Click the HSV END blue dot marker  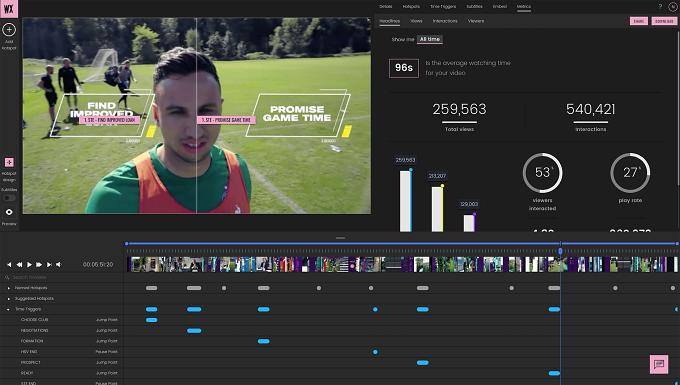[x=375, y=352]
